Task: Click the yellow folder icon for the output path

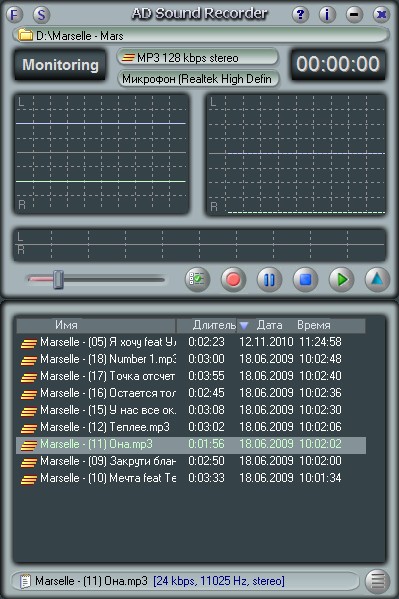Action: click(x=25, y=36)
